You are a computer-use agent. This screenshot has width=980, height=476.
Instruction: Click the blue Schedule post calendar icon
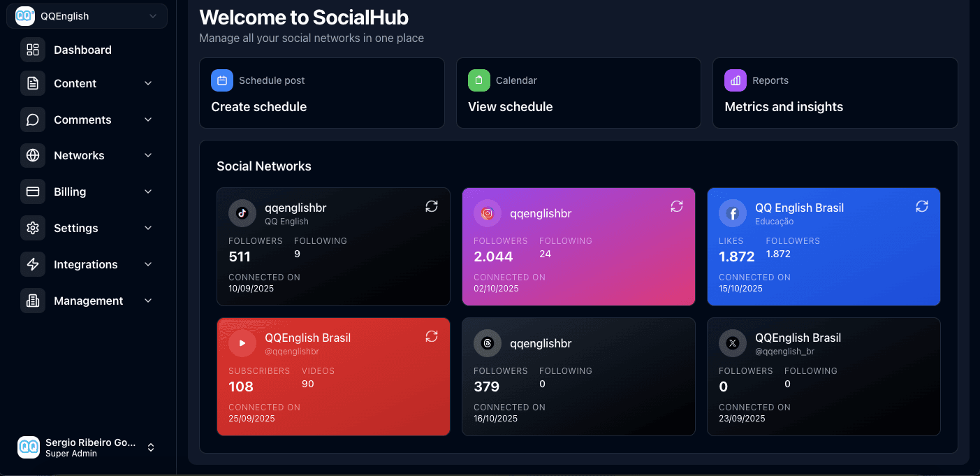[x=222, y=80]
